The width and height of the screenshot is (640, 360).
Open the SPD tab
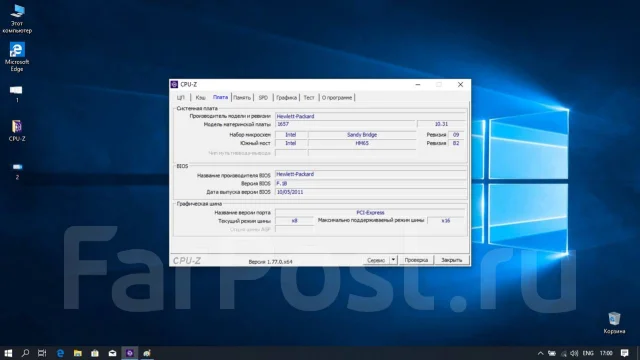click(263, 98)
